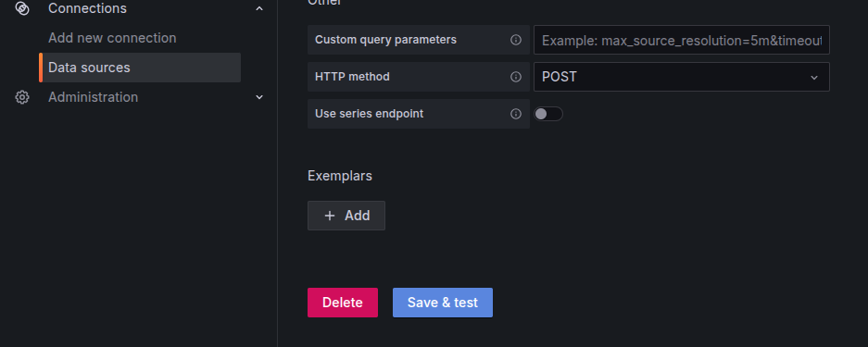
Task: Click the Connections link icon in sidebar
Action: coord(21,8)
